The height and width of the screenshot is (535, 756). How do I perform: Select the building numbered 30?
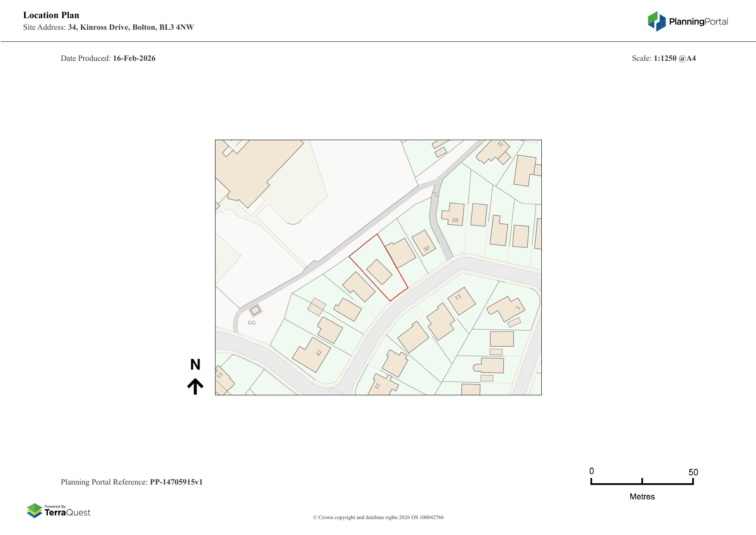pos(424,243)
